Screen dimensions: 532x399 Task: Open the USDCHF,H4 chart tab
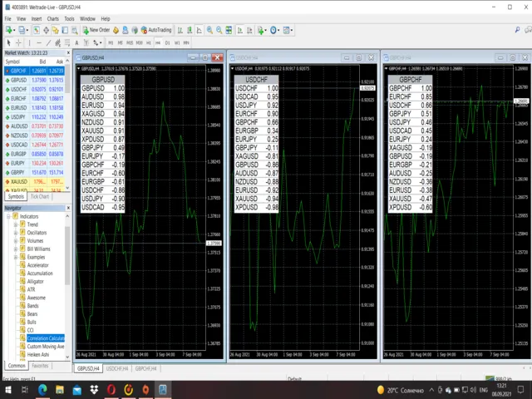[115, 367]
